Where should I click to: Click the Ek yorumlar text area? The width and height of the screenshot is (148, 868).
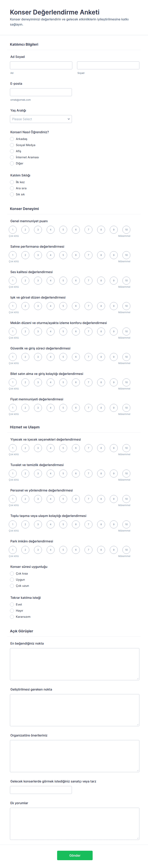(74, 823)
